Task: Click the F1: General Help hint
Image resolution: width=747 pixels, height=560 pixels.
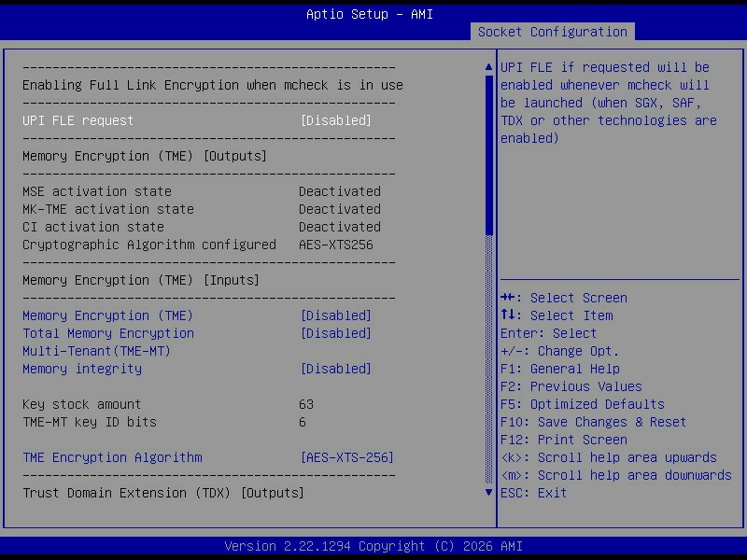Action: point(559,369)
